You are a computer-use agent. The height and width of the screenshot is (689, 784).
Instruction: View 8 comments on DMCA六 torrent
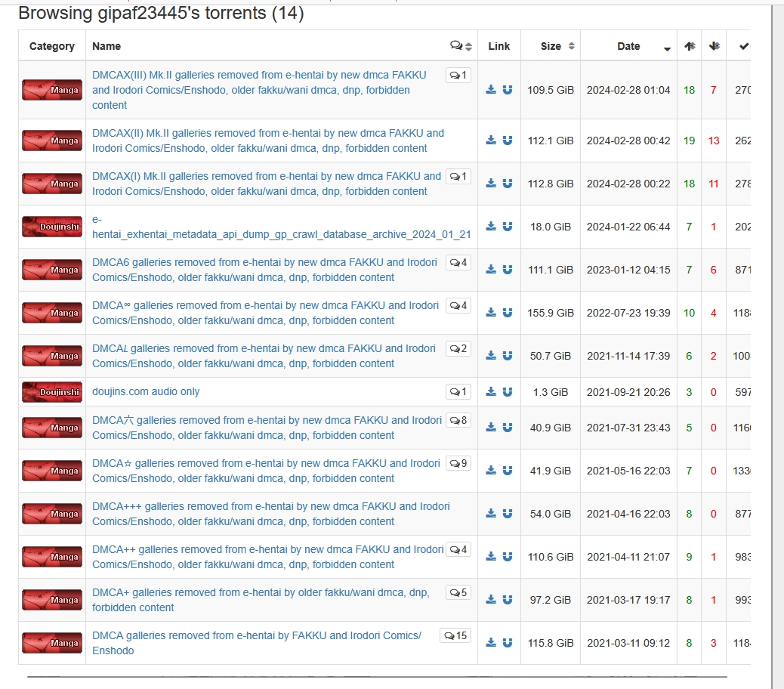click(458, 421)
